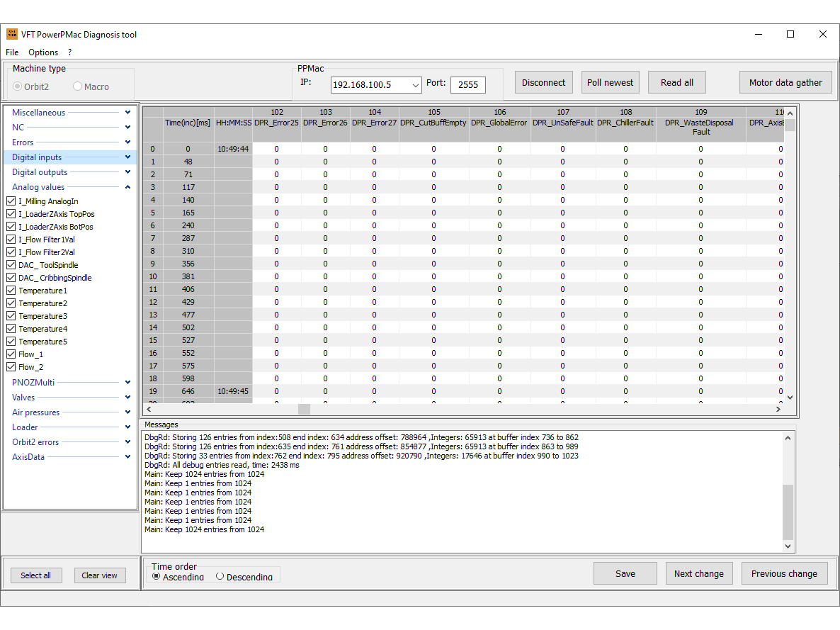Click Next change button
840x630 pixels.
coord(698,573)
